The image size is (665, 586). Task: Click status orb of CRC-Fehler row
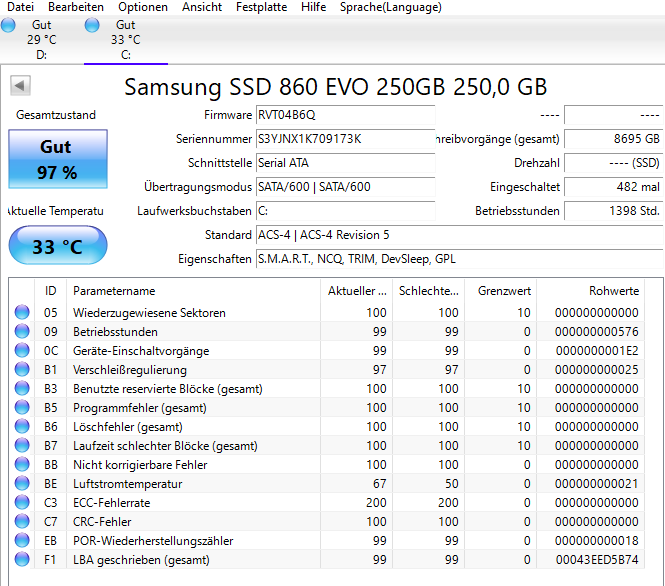(22, 521)
